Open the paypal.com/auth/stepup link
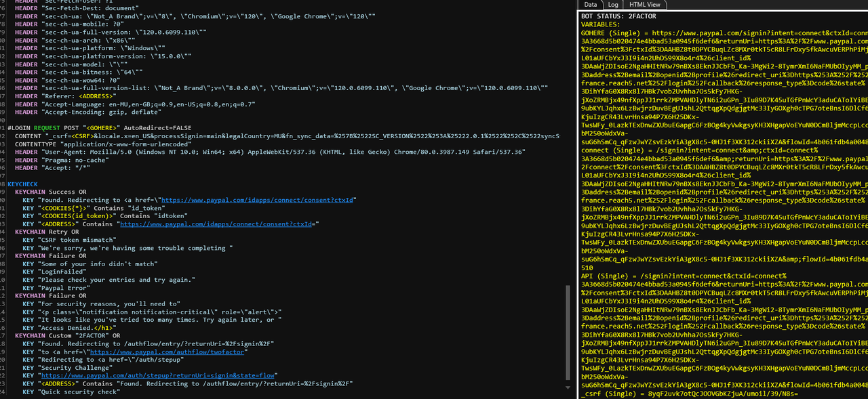The height and width of the screenshot is (399, 868). [x=159, y=375]
